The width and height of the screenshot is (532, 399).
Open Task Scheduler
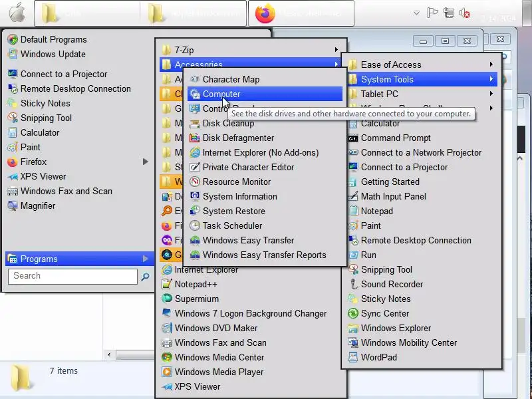point(265,225)
